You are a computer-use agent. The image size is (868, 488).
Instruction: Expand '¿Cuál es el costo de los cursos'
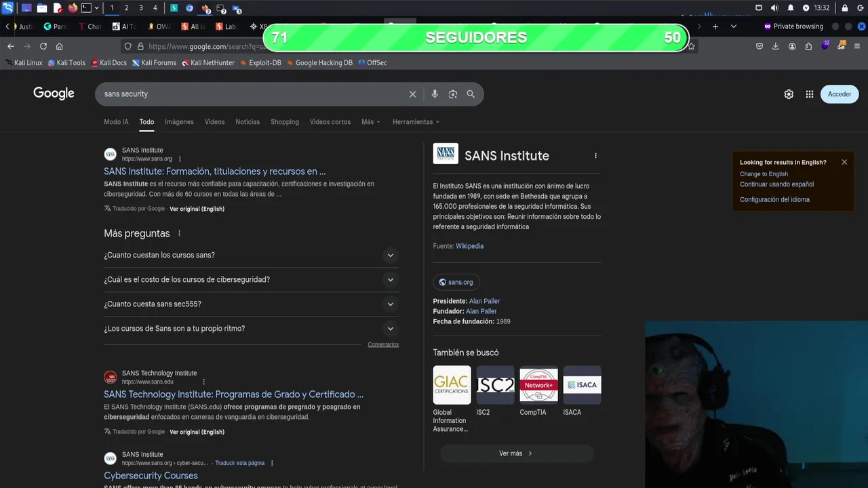click(x=251, y=280)
